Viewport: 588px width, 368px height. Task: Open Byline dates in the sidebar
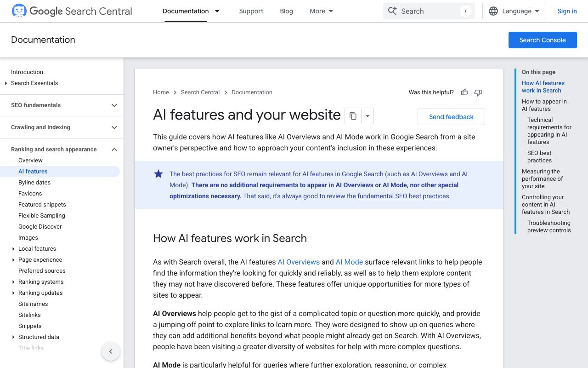(x=34, y=183)
